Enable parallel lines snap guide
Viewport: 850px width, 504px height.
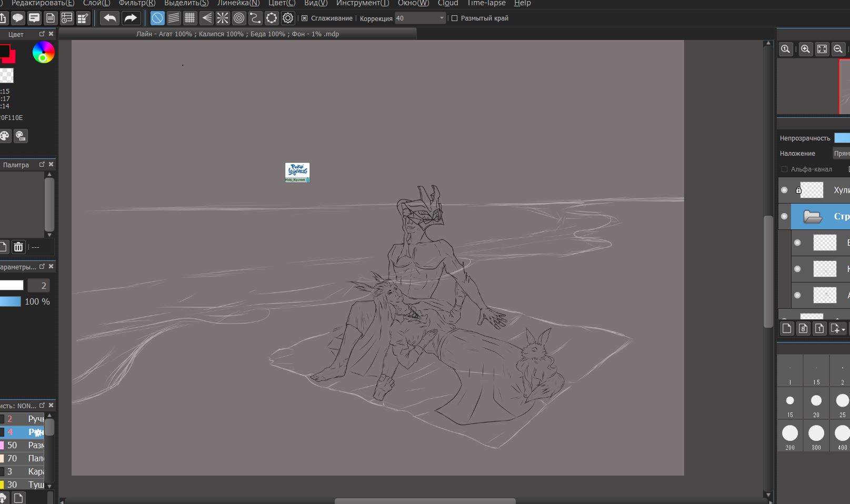(x=174, y=18)
